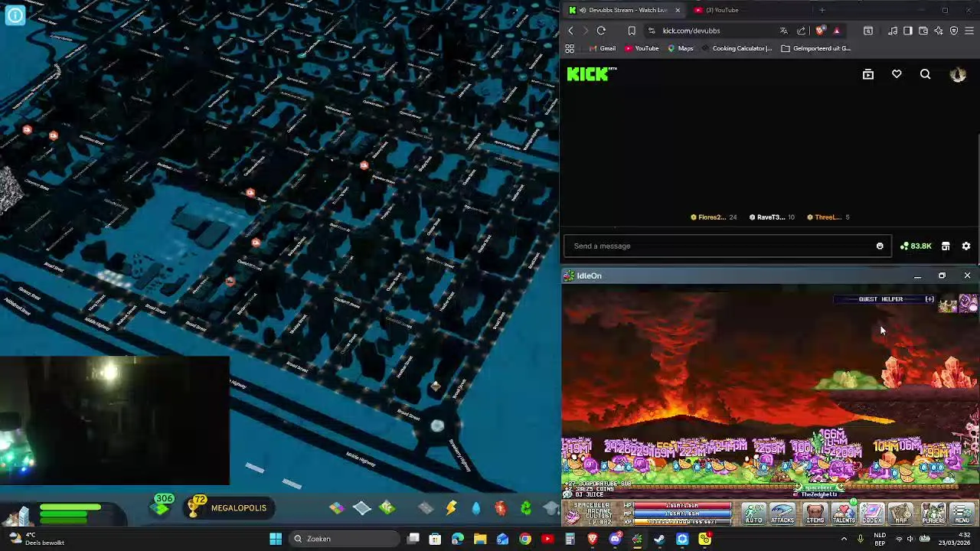Screen dimensions: 980x551
Task: Open Kick browse video icon
Action: [x=867, y=74]
